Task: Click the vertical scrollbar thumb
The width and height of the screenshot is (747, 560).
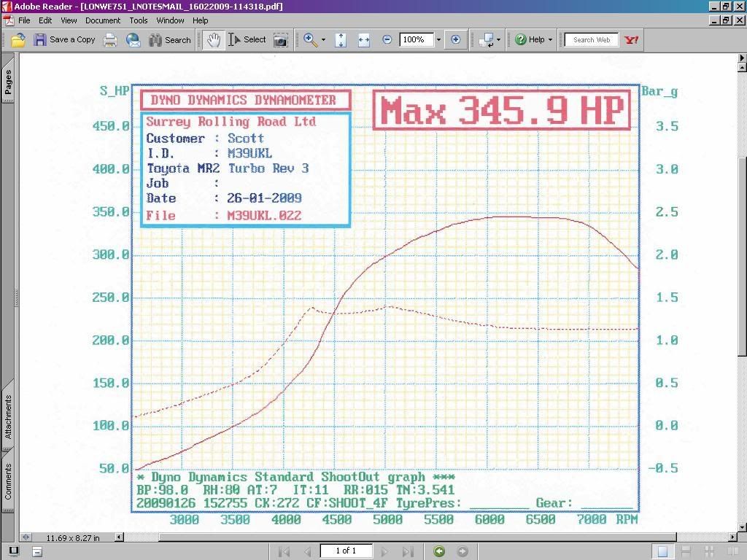Action: click(x=742, y=255)
